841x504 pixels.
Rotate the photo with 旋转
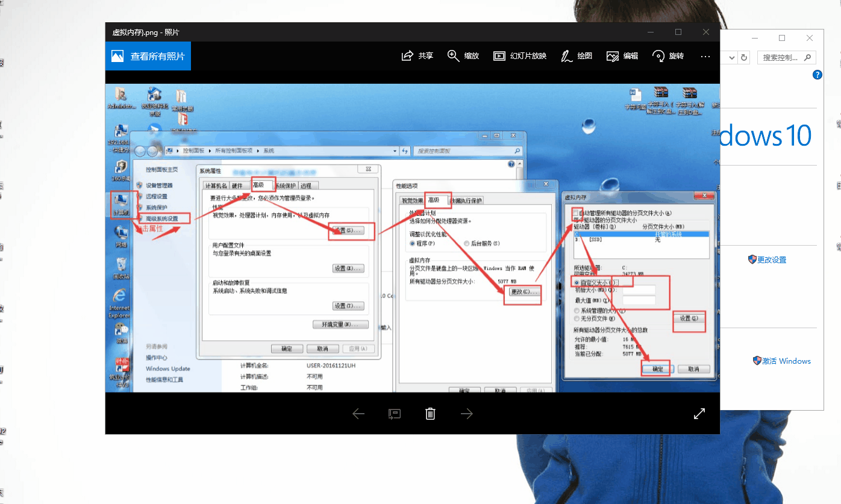[x=668, y=56]
